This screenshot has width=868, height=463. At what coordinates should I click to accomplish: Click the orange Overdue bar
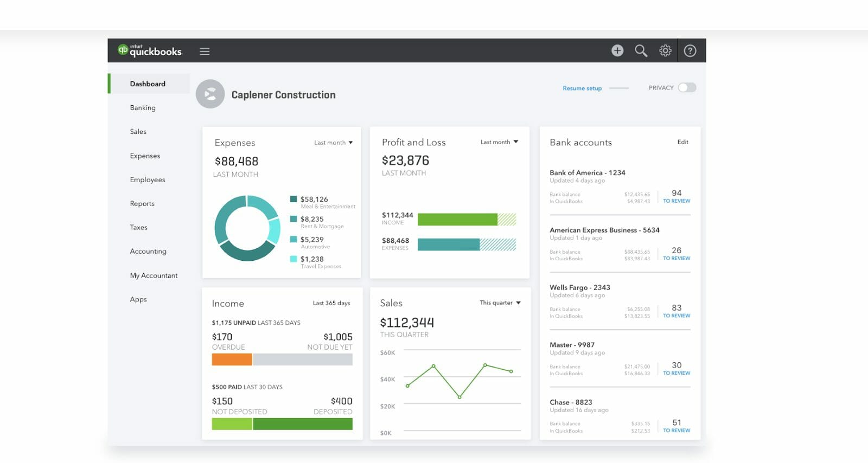coord(232,359)
